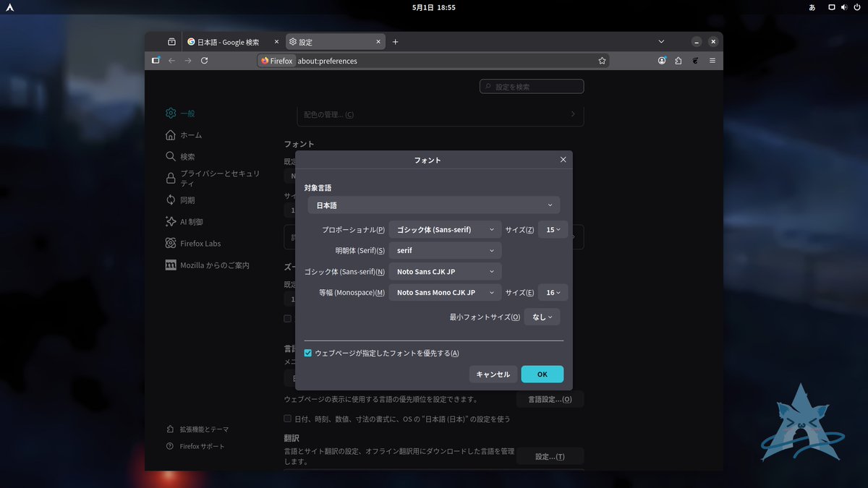Open the extensions puzzle icon
868x488 pixels.
click(x=678, y=61)
